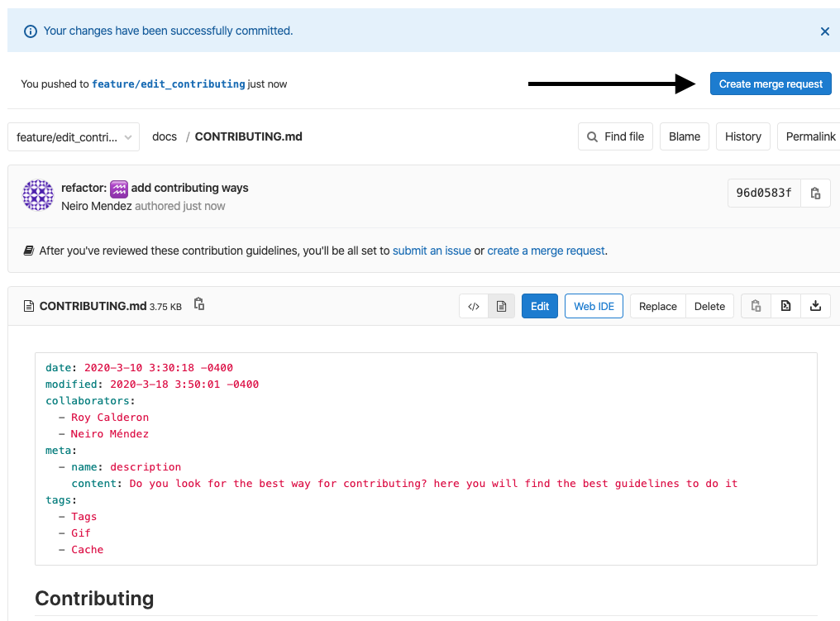
Task: Dismiss the successfully committed notification
Action: point(824,31)
